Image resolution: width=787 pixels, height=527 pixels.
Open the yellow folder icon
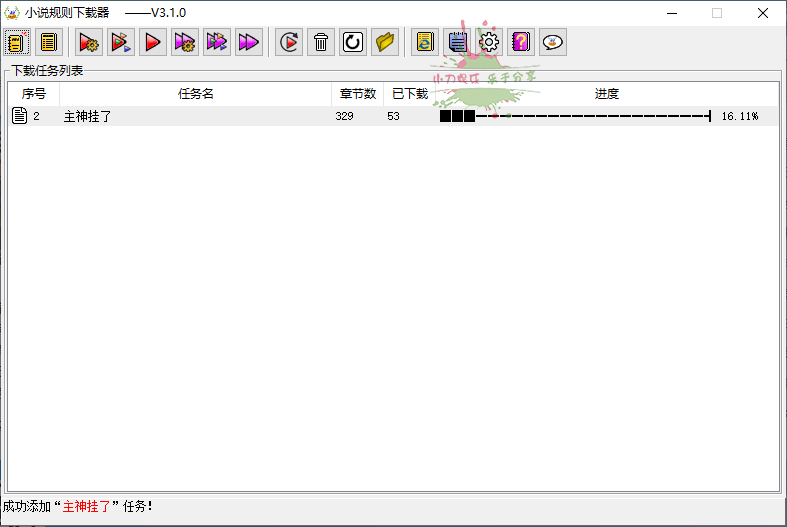385,42
